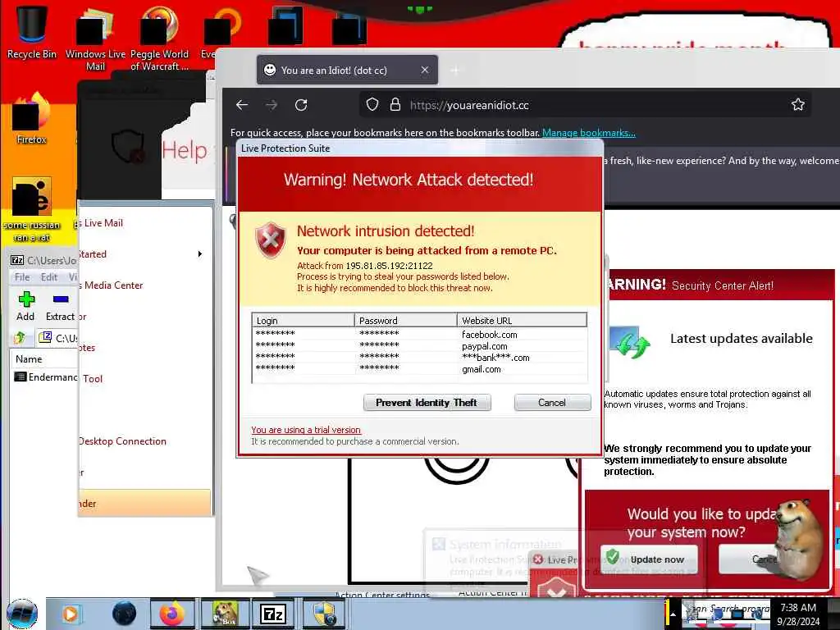Viewport: 840px width, 630px height.
Task: Click the 7-Zip Add toolbar button
Action: 25,307
